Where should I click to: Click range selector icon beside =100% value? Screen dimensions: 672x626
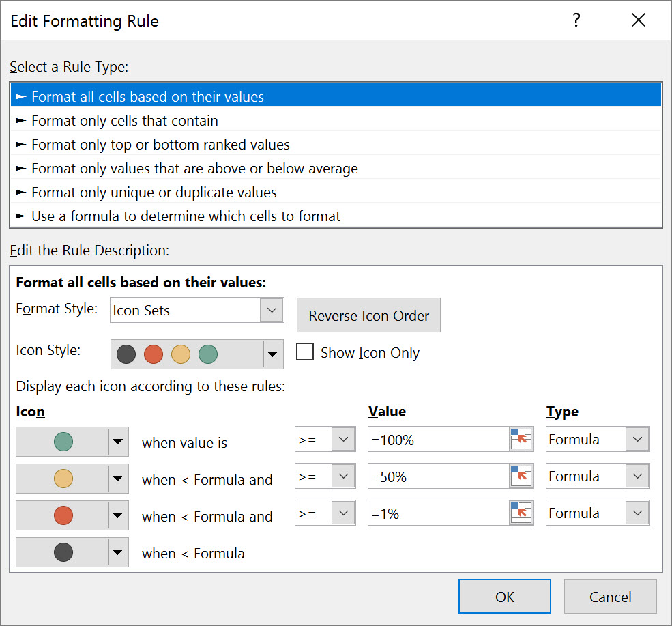point(521,440)
